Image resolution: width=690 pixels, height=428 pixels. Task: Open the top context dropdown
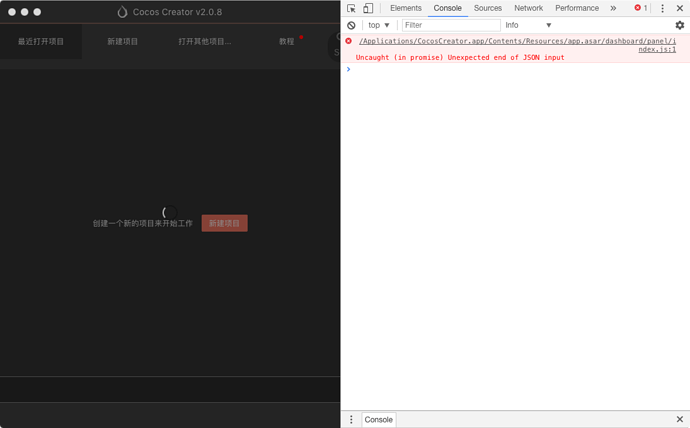(379, 25)
